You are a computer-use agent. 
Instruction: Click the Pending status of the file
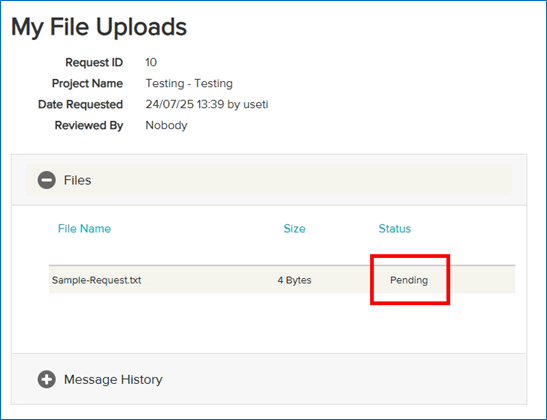tap(409, 280)
